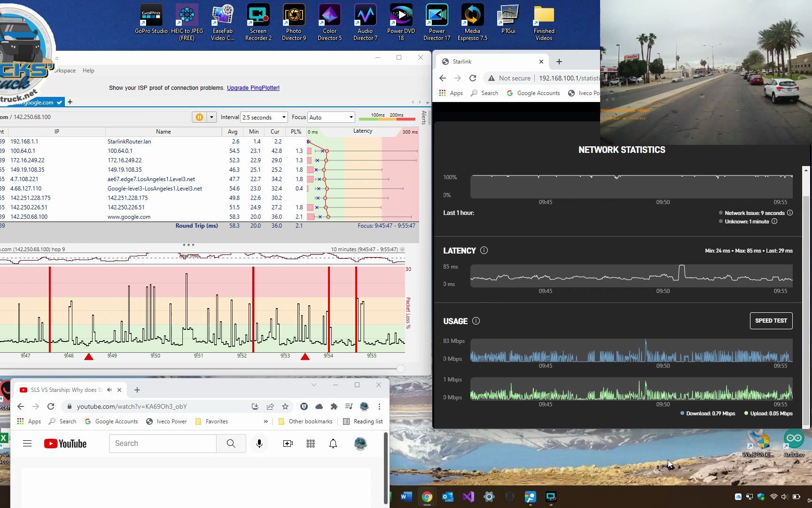Open a new tab in the Starlink browser window
This screenshot has width=812, height=508.
[x=559, y=62]
